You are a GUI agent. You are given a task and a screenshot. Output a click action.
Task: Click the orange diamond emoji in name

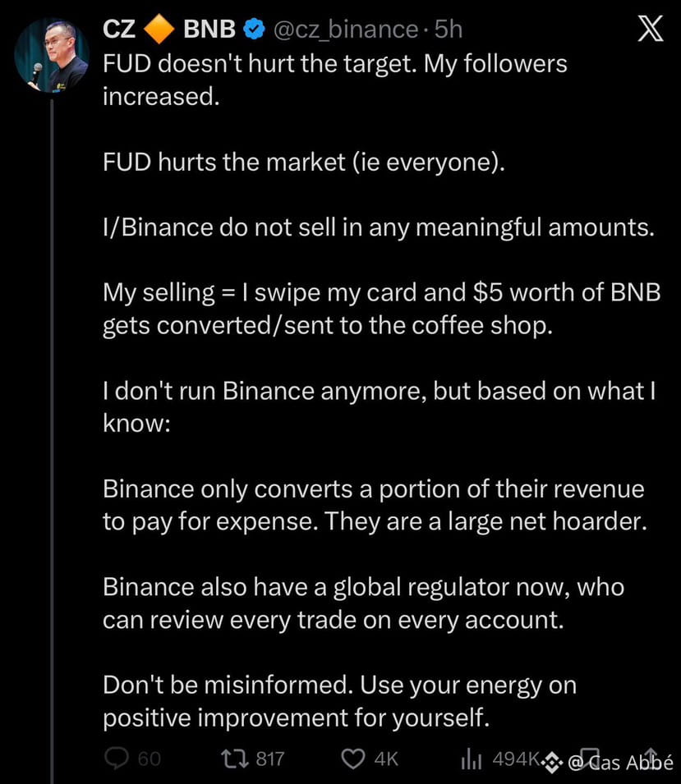pos(159,29)
